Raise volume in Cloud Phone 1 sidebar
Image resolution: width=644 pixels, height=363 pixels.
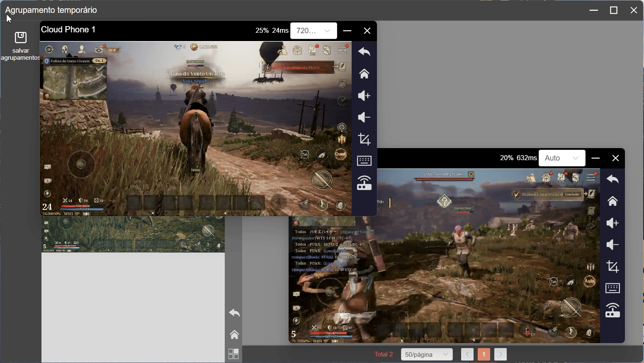point(364,95)
